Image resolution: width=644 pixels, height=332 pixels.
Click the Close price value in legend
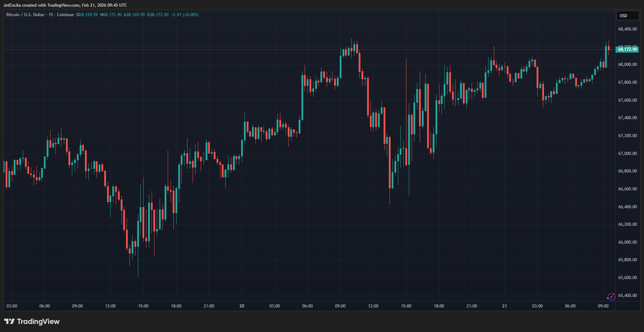point(159,15)
